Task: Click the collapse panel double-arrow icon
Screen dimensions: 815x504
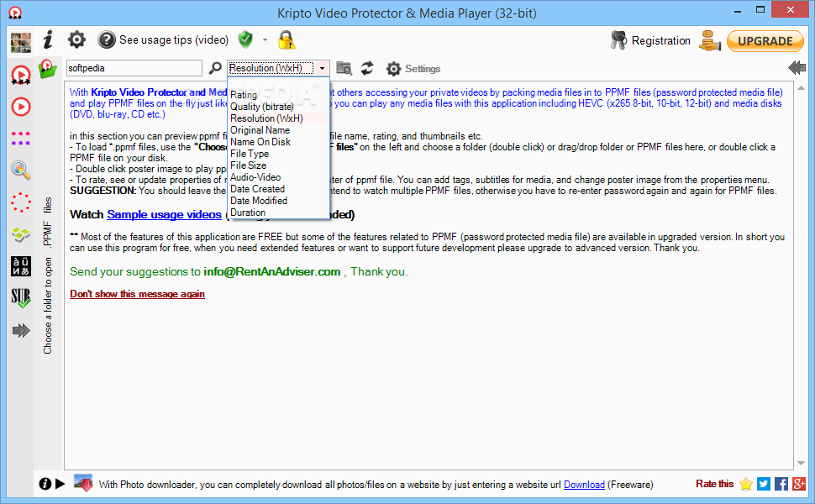Action: [x=797, y=67]
